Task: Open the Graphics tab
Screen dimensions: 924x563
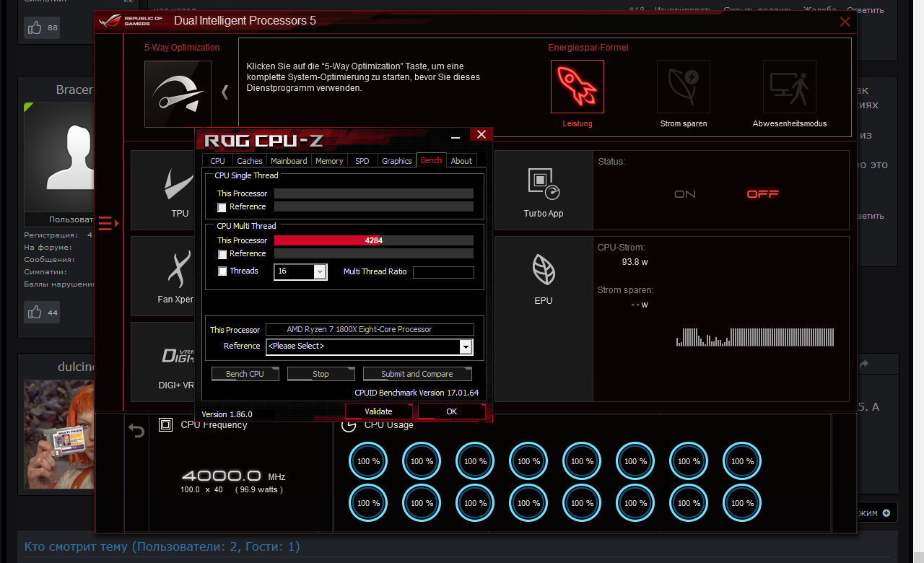Action: pos(397,161)
